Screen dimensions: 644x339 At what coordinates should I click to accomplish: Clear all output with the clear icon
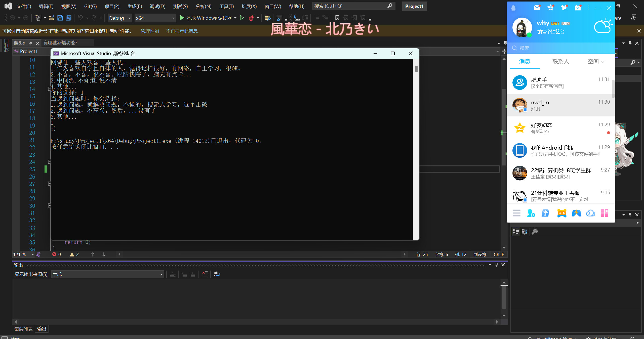pos(205,274)
